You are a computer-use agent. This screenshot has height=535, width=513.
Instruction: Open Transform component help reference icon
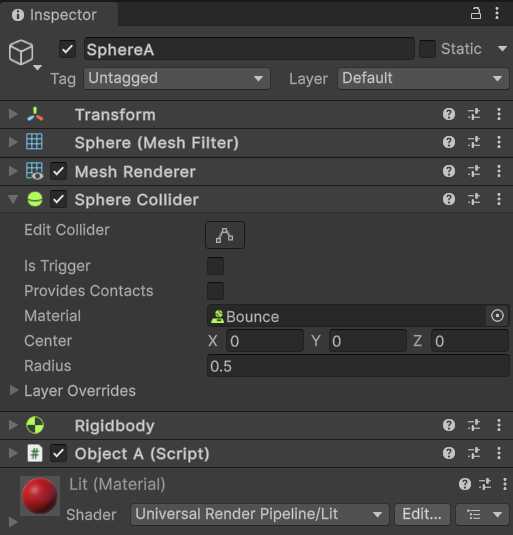click(449, 114)
